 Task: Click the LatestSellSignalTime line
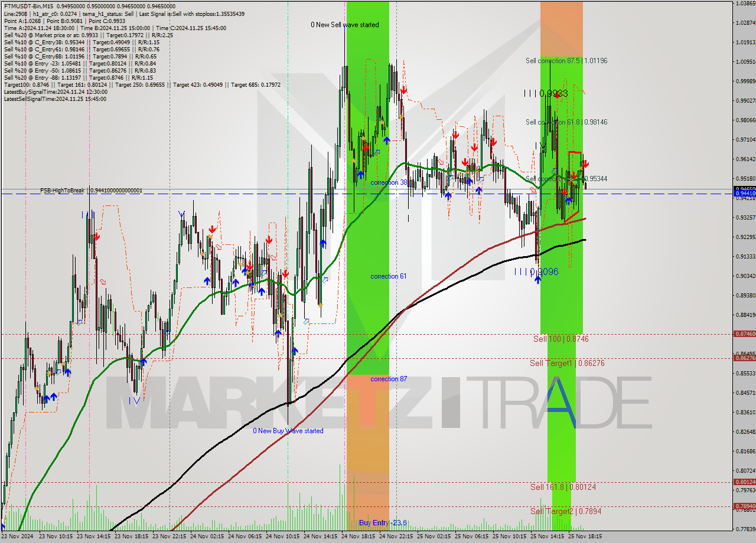[55, 99]
